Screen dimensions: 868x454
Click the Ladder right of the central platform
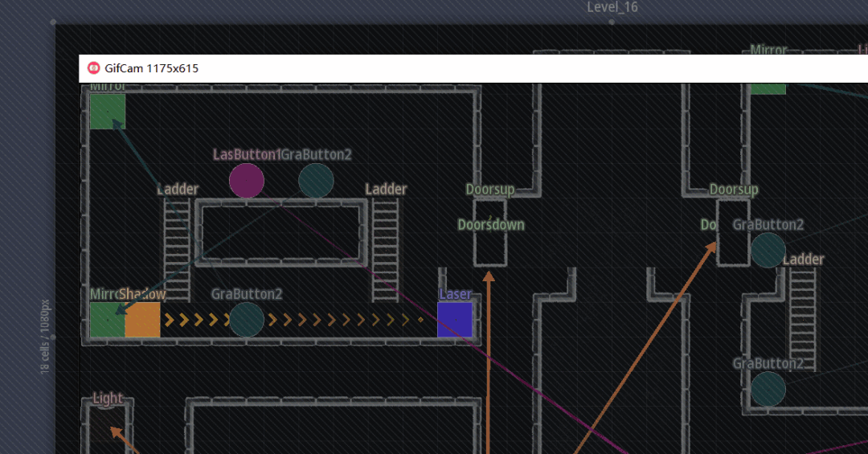(x=385, y=249)
